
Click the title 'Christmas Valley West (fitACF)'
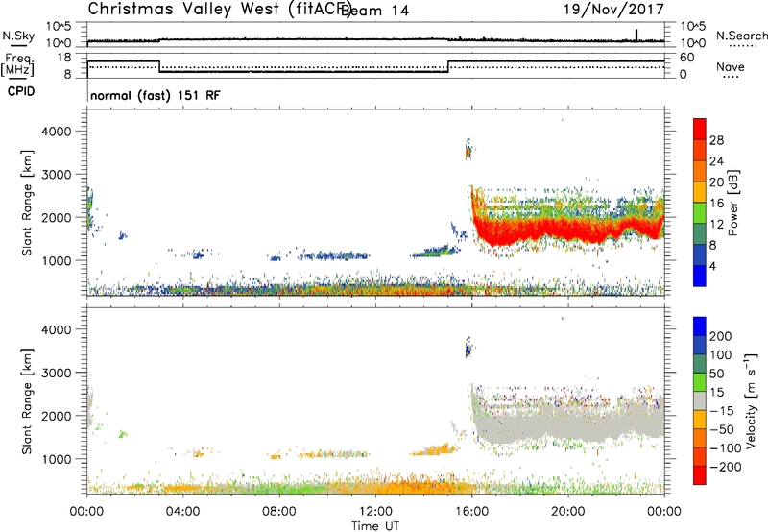[x=219, y=10]
